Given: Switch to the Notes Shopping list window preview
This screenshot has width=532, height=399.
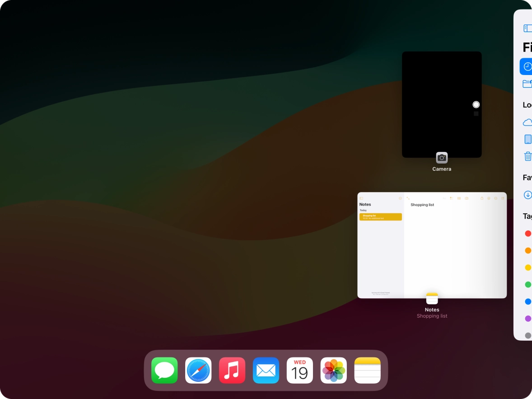Looking at the screenshot, I should (x=432, y=245).
